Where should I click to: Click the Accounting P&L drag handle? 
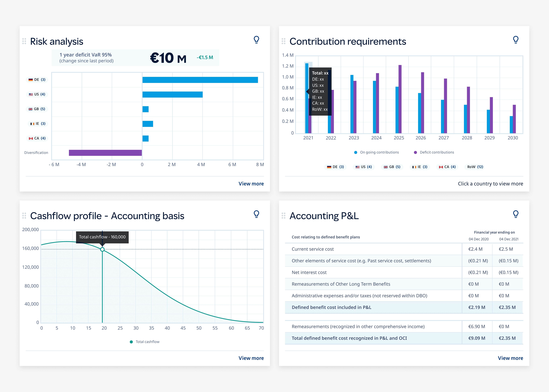point(283,216)
